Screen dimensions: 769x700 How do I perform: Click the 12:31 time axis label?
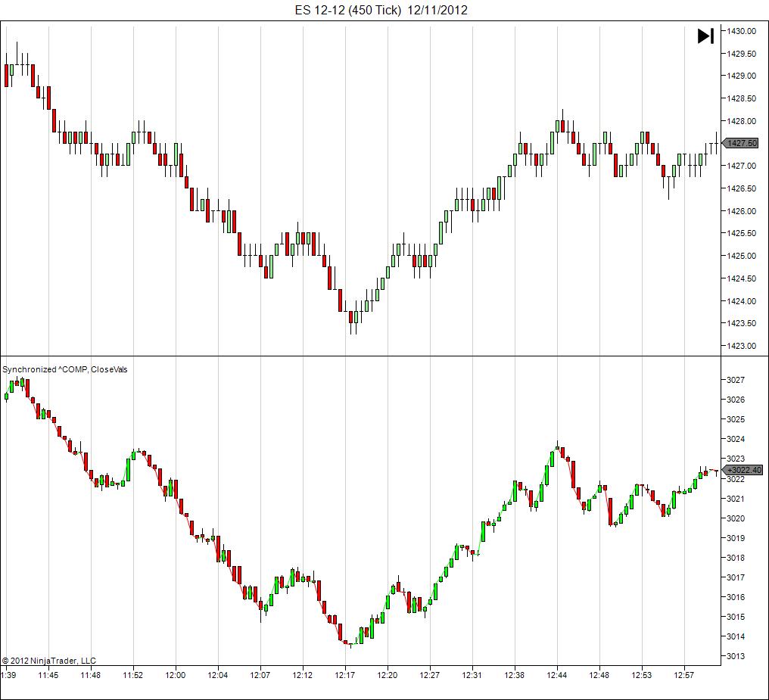pyautogui.click(x=472, y=675)
